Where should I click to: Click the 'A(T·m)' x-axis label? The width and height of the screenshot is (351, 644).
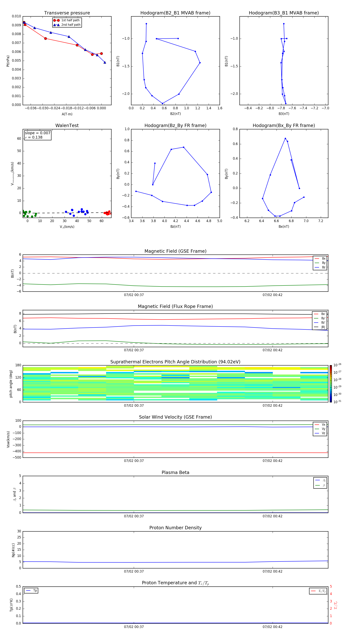67,114
